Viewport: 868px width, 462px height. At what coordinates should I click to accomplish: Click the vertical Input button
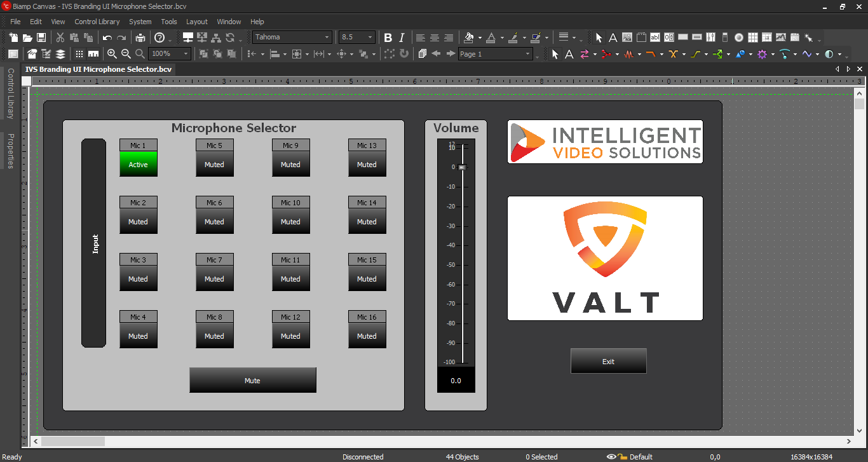tap(94, 243)
